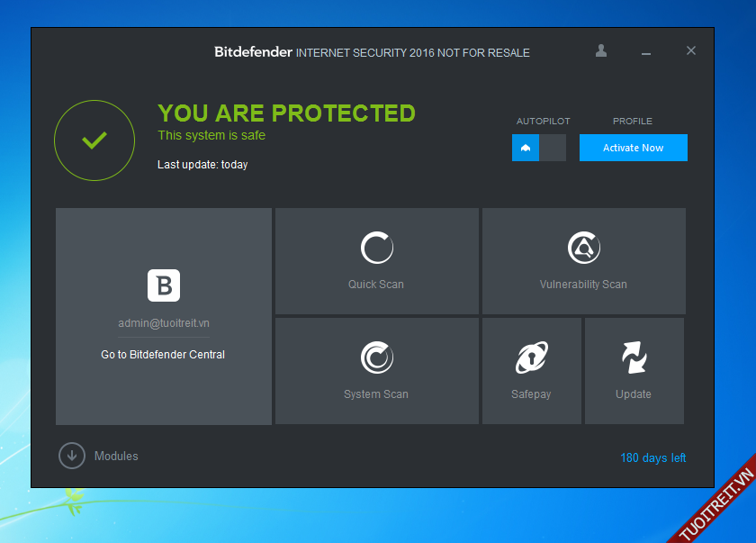
Task: Click the YOU ARE PROTECTED heading
Action: [x=286, y=113]
